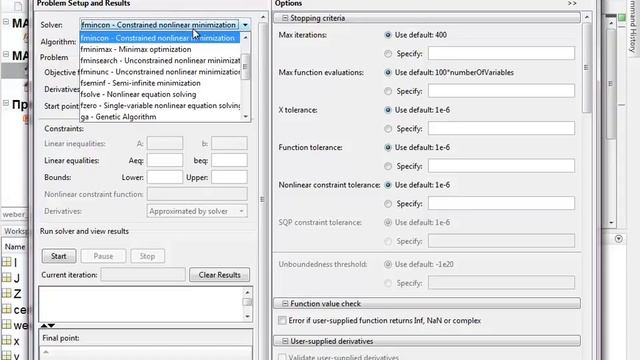The image size is (640, 360).
Task: Pick fminunc unconstrained minimization option
Action: tap(160, 72)
